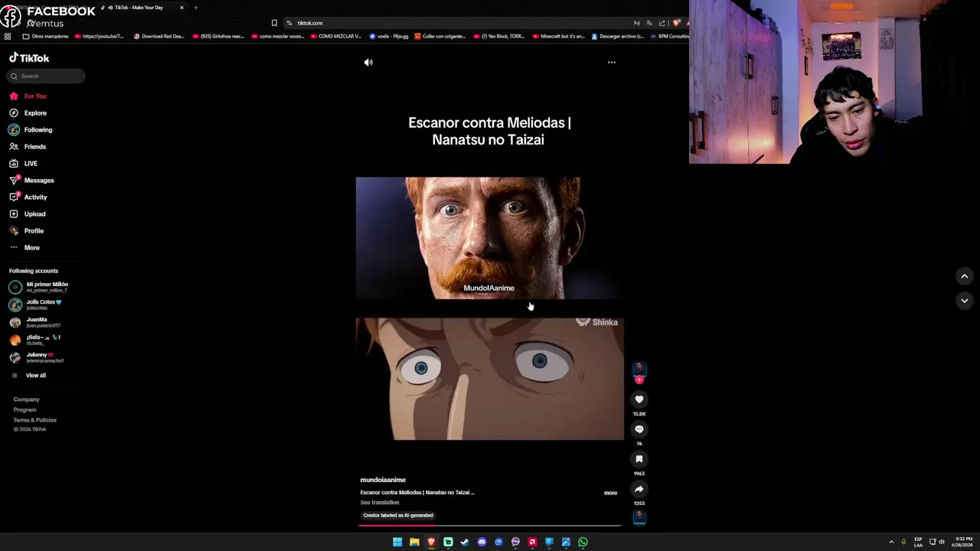The width and height of the screenshot is (980, 551).
Task: Click the microphone tray icon
Action: 903,542
